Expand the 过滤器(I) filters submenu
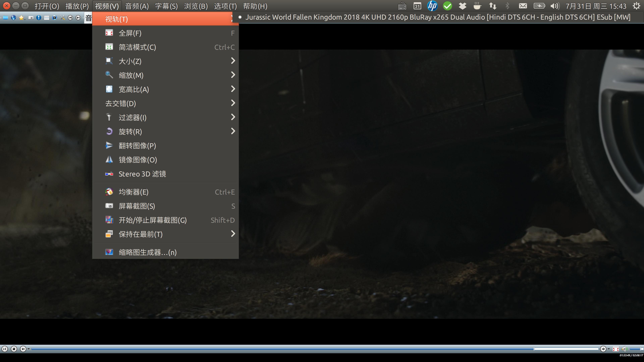This screenshot has width=644, height=362. click(x=166, y=117)
